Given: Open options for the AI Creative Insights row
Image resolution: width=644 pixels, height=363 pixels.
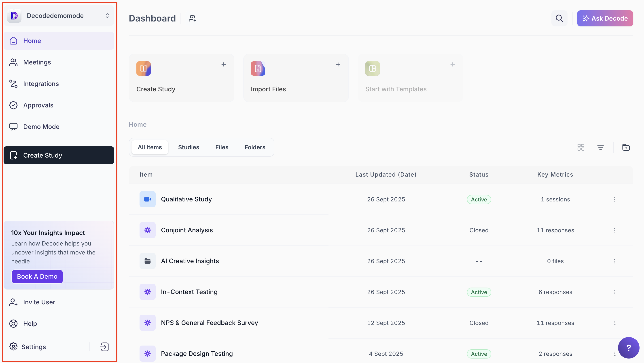Looking at the screenshot, I should click(x=615, y=261).
